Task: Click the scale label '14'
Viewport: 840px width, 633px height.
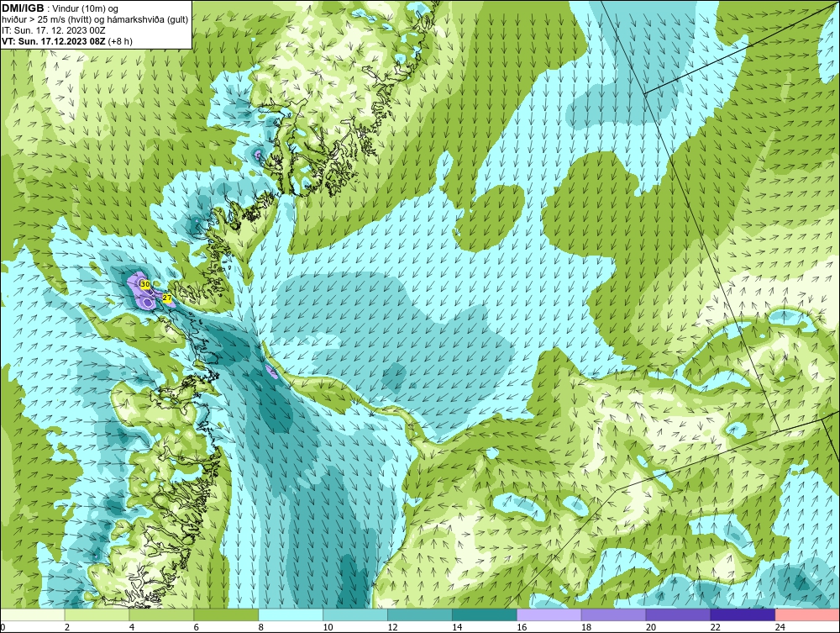Action: point(457,627)
